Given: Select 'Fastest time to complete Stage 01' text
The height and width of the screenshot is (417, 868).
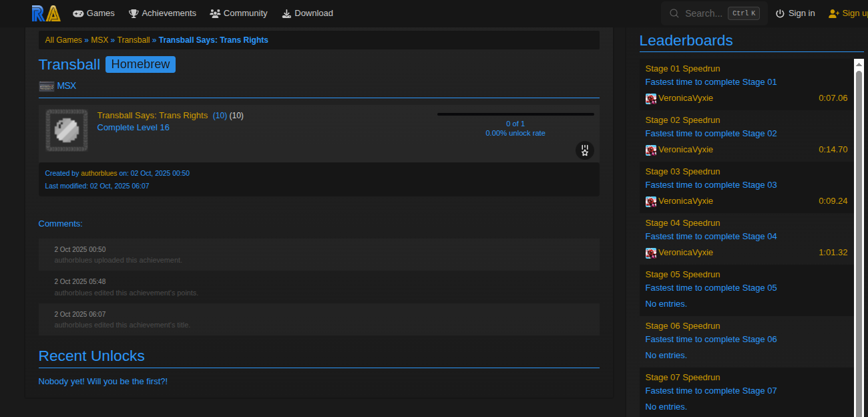Looking at the screenshot, I should click(711, 82).
